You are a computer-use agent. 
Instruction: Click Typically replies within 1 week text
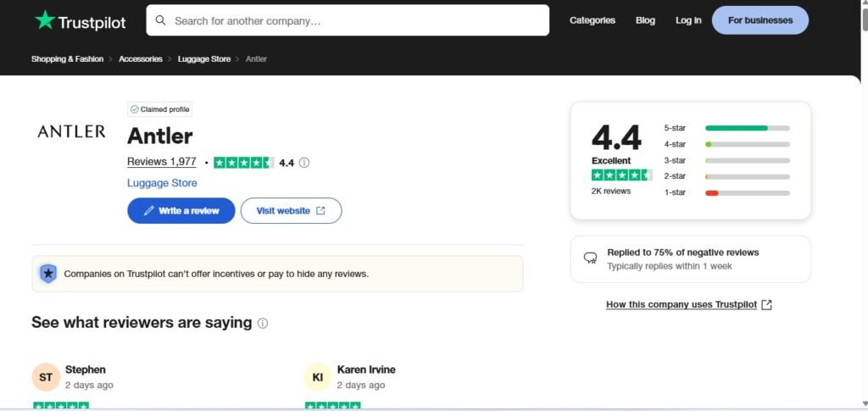670,266
